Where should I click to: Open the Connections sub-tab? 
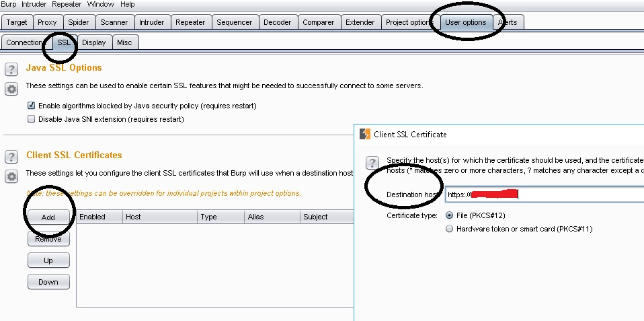[x=24, y=42]
